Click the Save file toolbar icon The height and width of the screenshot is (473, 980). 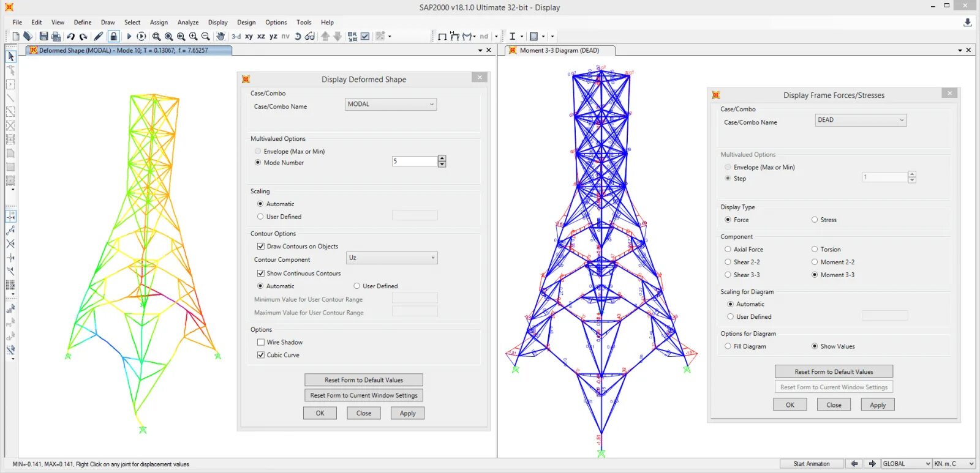click(43, 37)
